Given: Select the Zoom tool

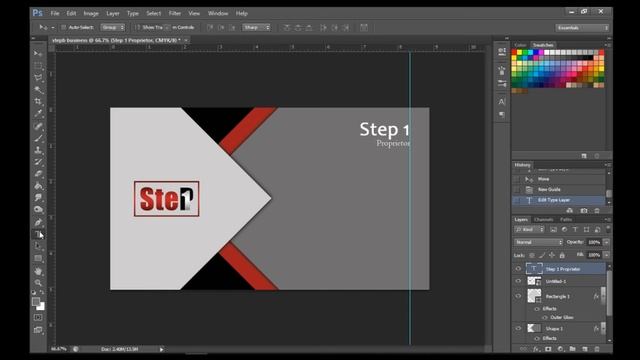Looking at the screenshot, I should [38, 282].
